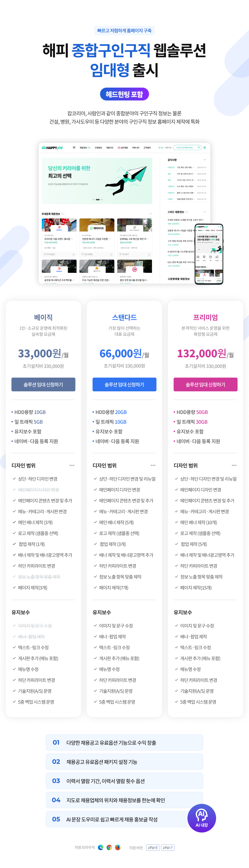Click checkmark beside Basic 팝업 제작 (1개)
This screenshot has width=249, height=868.
[x=14, y=544]
